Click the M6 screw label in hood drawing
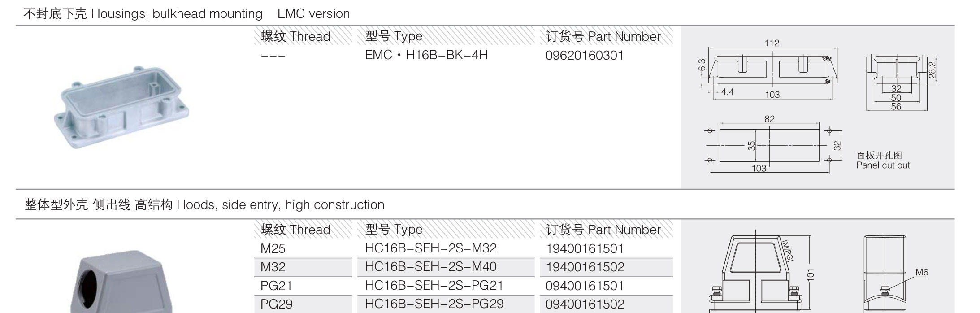This screenshot has height=313, width=980. [x=922, y=272]
